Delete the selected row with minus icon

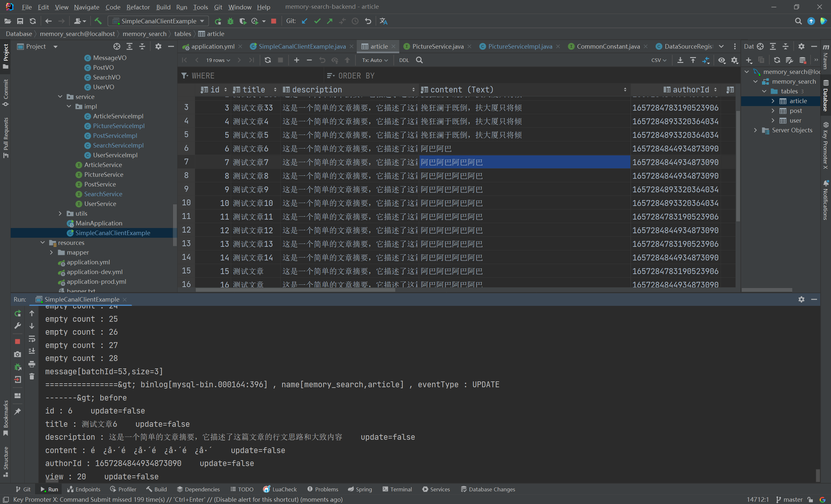point(309,60)
